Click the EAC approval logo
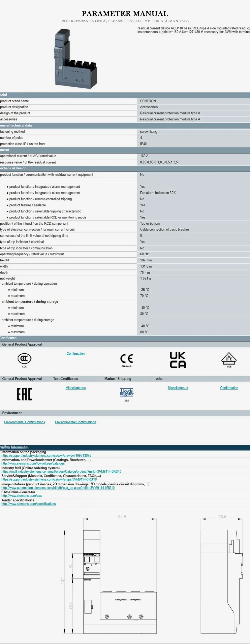Image resolution: width=250 pixels, height=644 pixels. click(24, 394)
